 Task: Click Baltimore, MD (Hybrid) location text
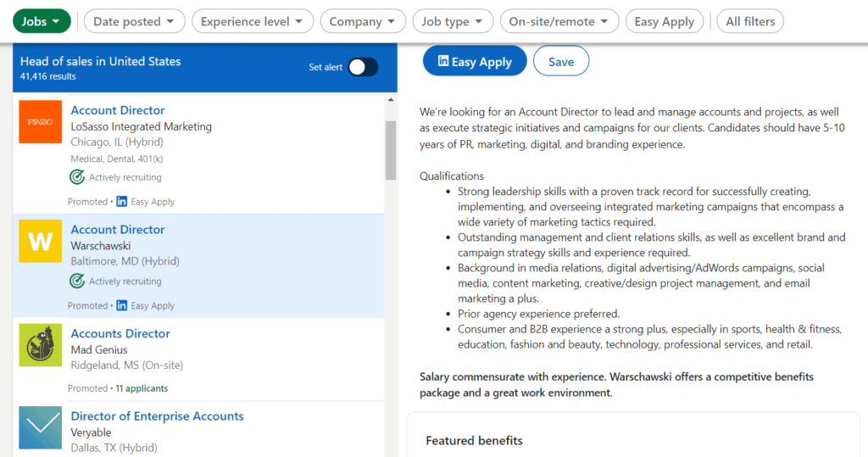pos(125,261)
